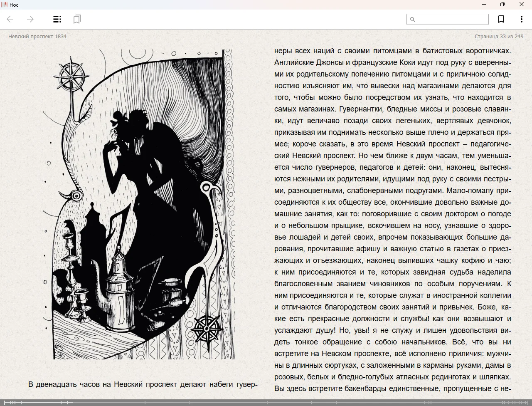Minimize the reader window
532x406 pixels.
pyautogui.click(x=484, y=5)
